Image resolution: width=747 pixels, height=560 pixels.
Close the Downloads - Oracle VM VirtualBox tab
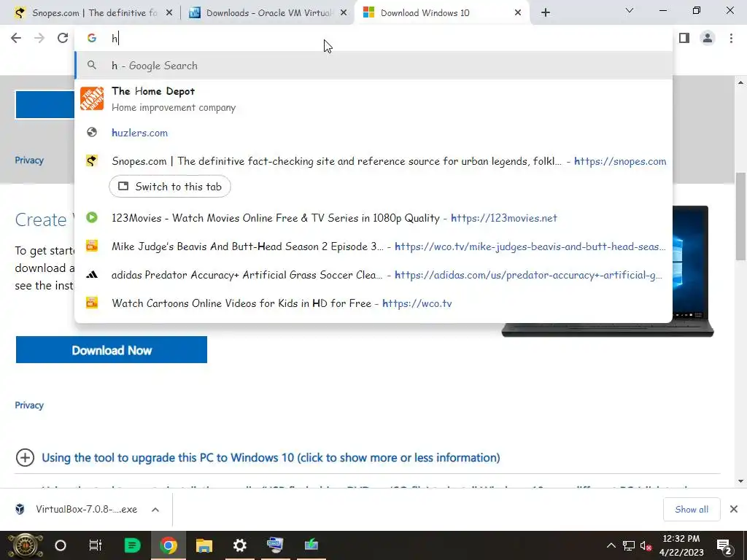coord(344,13)
